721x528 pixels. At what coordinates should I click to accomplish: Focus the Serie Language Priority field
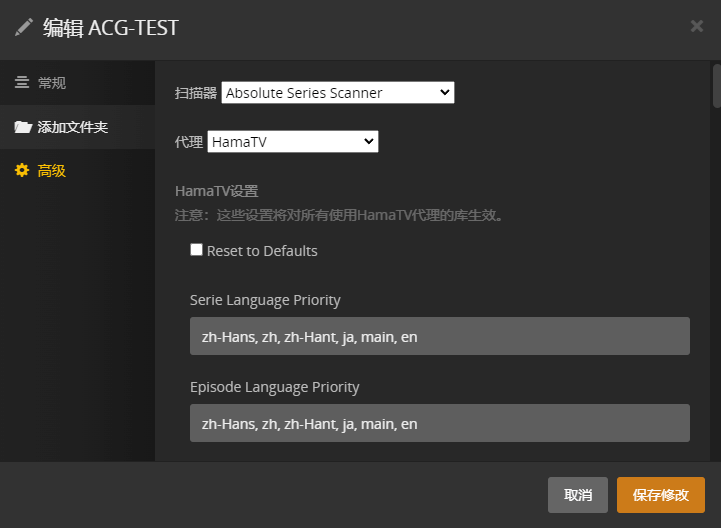tap(439, 337)
